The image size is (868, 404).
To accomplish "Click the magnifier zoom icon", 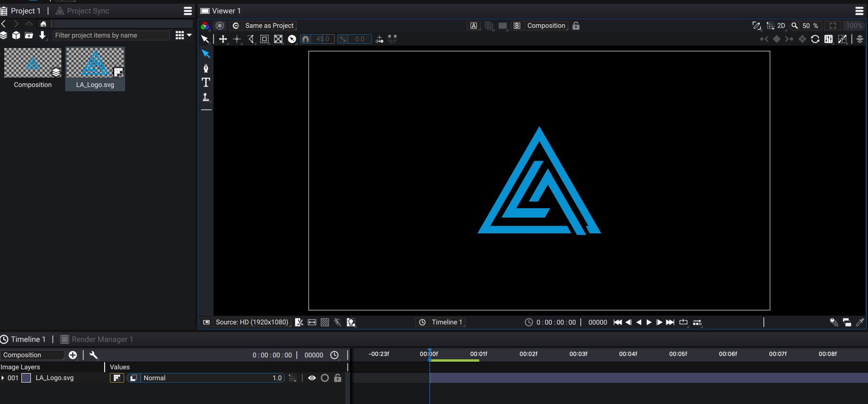I will point(794,26).
